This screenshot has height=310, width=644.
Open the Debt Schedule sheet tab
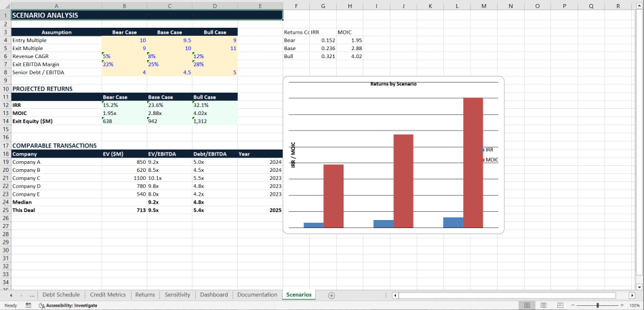(x=61, y=295)
